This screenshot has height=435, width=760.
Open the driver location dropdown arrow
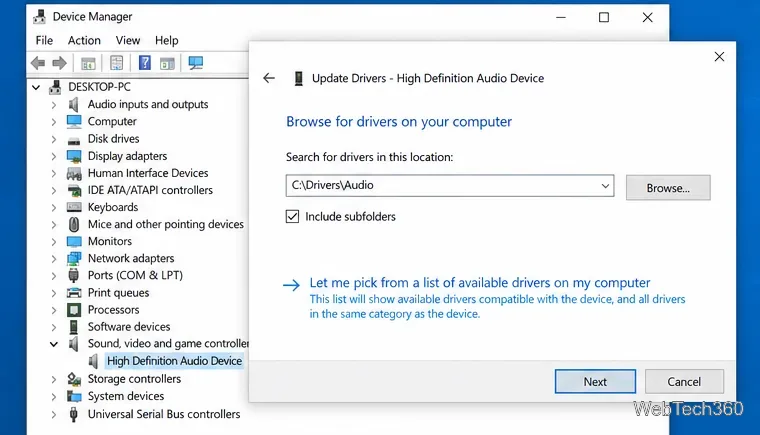[x=605, y=186]
